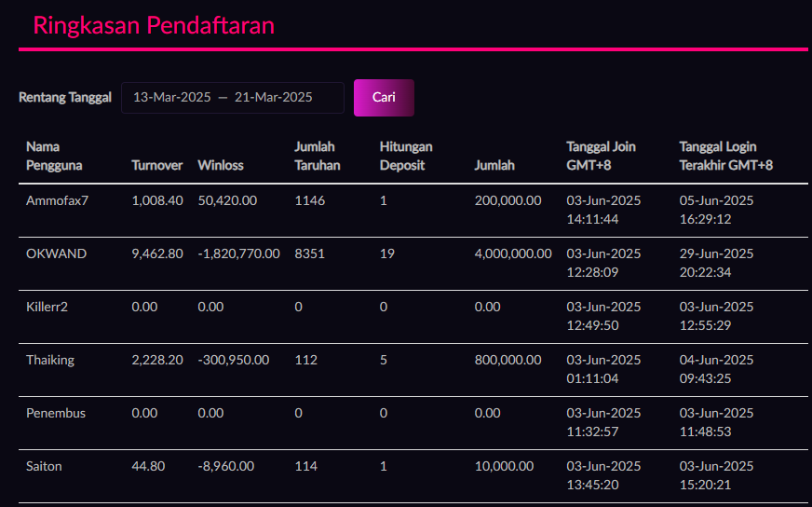Click the Ringkasan Pendaftaran page title
812x507 pixels.
click(x=154, y=25)
